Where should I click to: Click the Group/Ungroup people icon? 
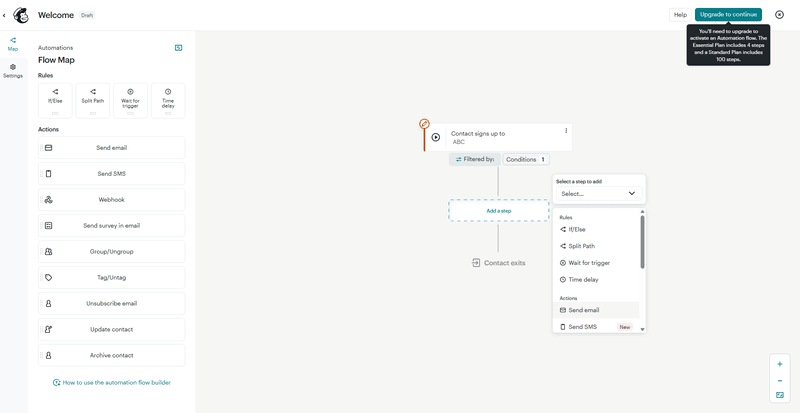tap(48, 252)
